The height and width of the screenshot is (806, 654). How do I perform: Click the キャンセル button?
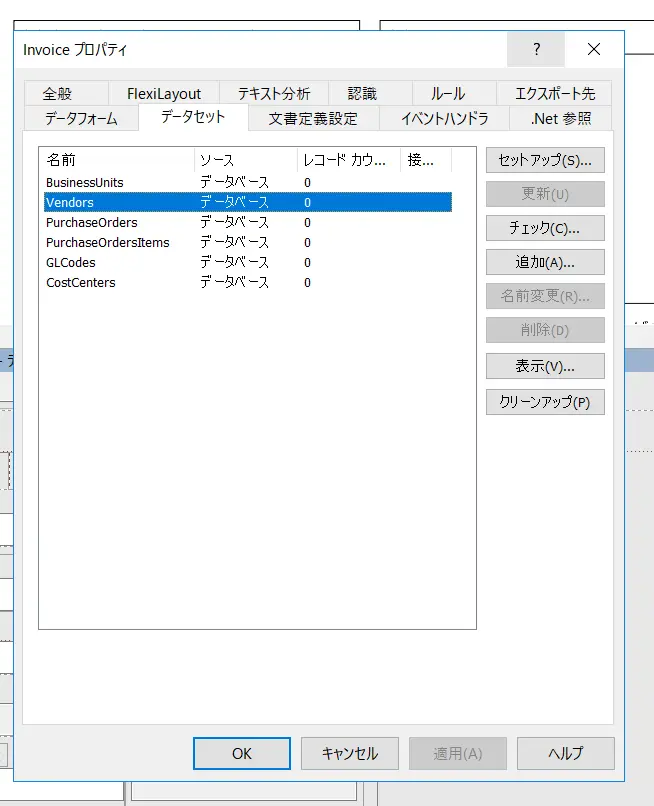[350, 754]
